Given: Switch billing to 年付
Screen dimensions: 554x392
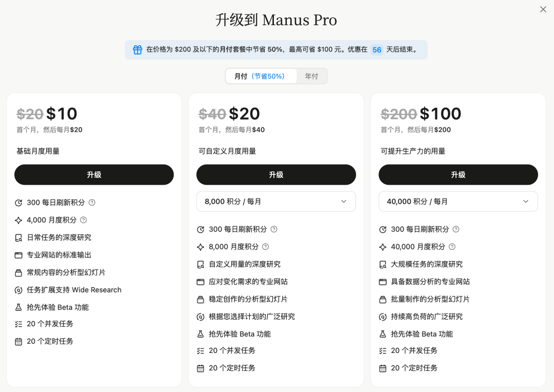Looking at the screenshot, I should 311,76.
